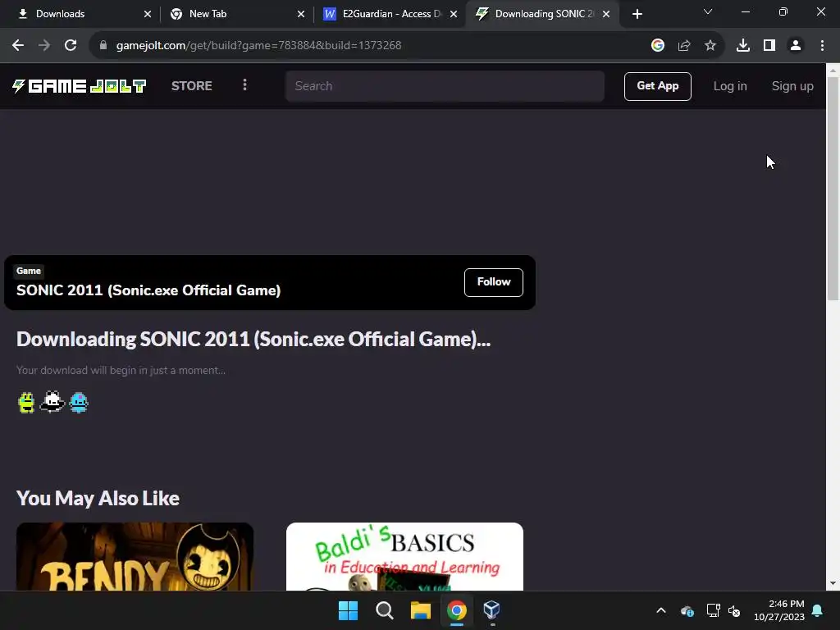The image size is (840, 630).
Task: Click the Game Jolt logo
Action: point(80,85)
